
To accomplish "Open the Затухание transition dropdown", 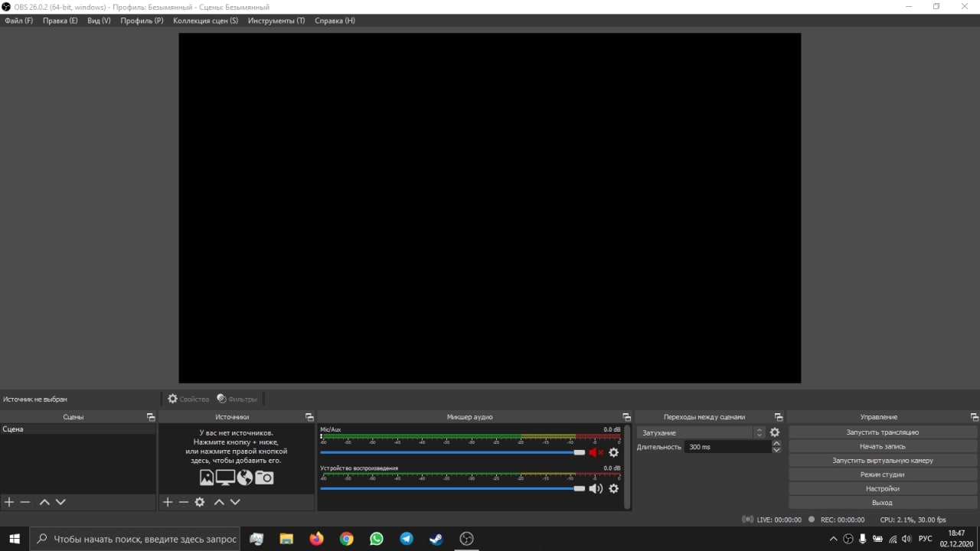I will 701,432.
